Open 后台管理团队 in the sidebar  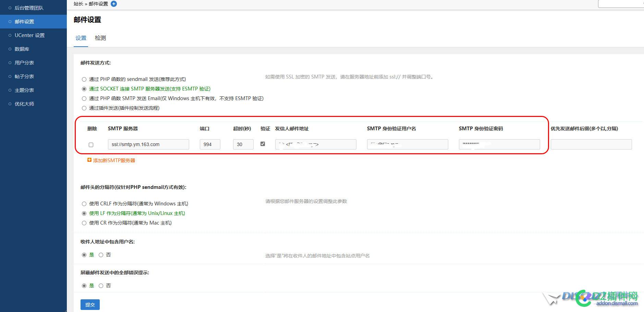point(29,8)
